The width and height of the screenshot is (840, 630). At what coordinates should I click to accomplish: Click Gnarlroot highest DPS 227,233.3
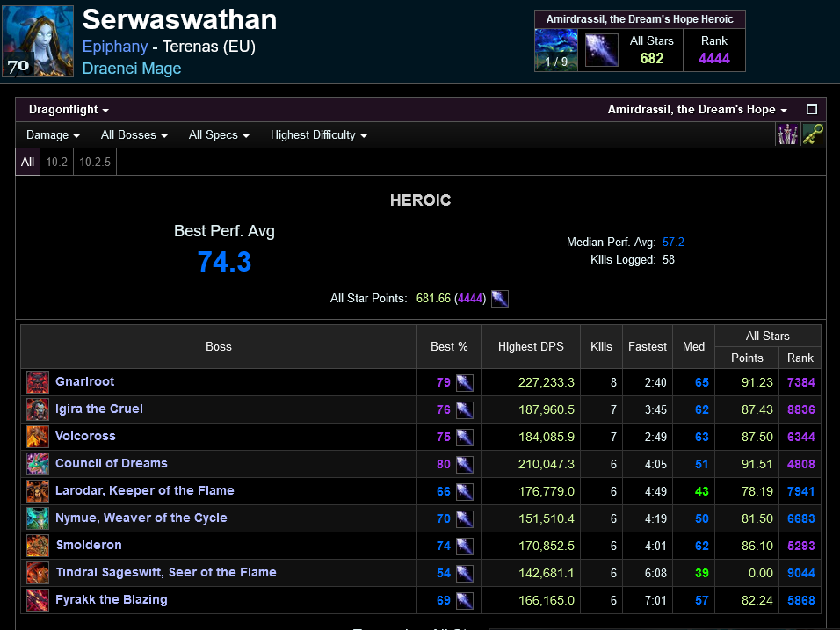547,382
